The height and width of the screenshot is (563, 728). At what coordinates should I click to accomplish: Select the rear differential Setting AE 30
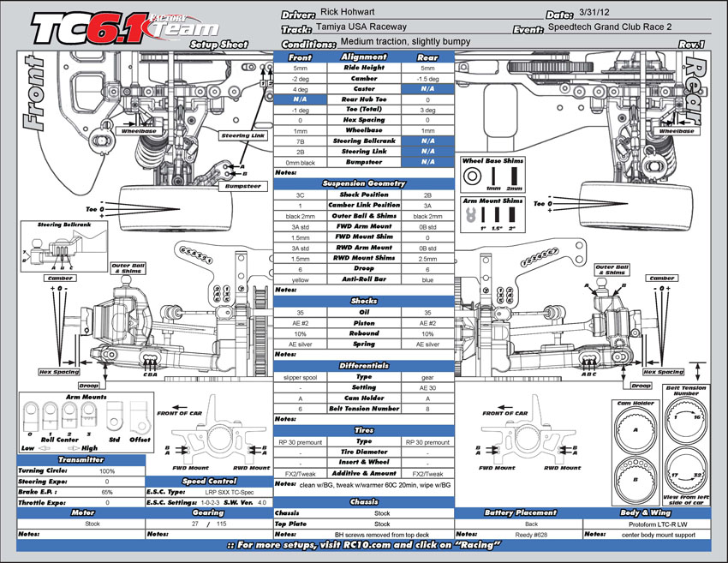click(x=427, y=388)
